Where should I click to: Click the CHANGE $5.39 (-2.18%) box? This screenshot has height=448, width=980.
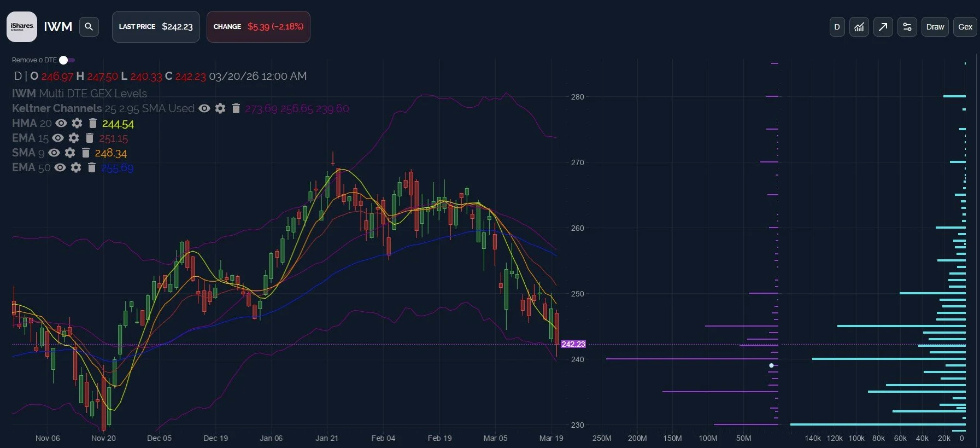pyautogui.click(x=258, y=27)
